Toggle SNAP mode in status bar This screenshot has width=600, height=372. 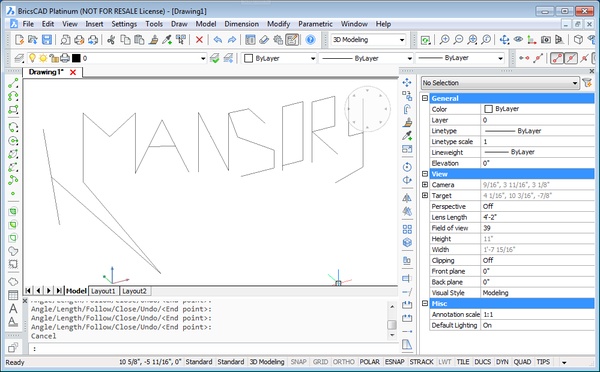click(x=298, y=362)
